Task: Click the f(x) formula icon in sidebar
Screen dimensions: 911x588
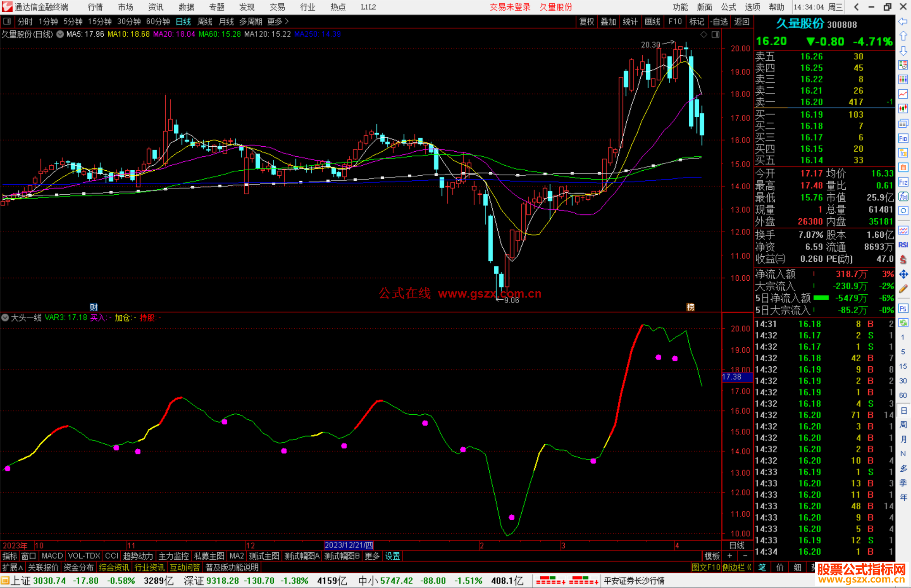Action: coord(903,196)
